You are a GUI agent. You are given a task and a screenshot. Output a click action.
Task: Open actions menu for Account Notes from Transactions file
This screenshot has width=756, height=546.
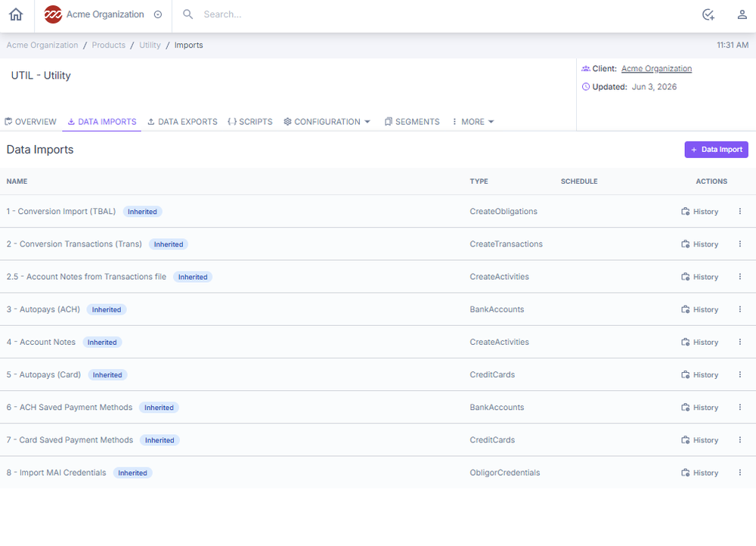[x=739, y=277]
